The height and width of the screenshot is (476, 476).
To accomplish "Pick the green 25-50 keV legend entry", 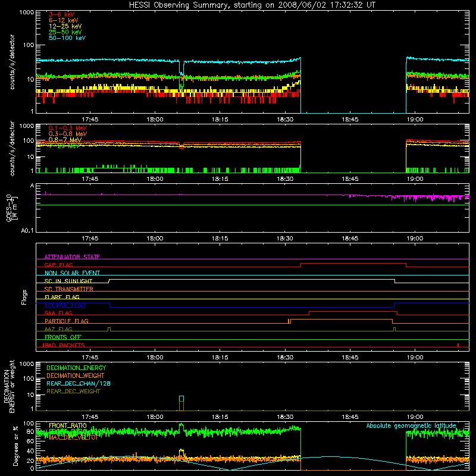I will click(65, 32).
